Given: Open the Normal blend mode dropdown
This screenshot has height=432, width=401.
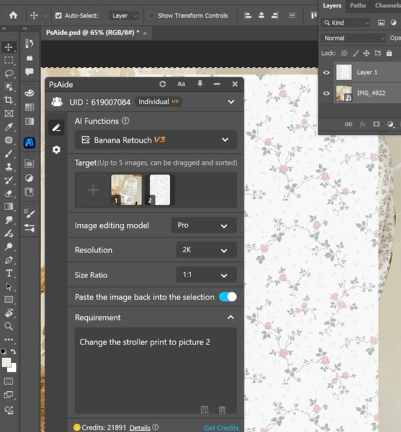Looking at the screenshot, I should pyautogui.click(x=353, y=38).
